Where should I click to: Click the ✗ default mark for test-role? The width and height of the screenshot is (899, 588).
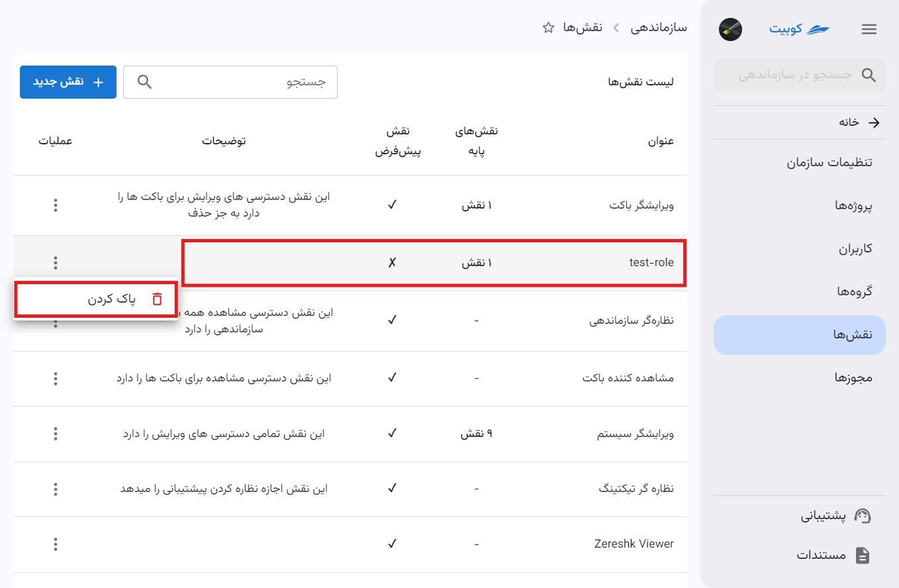[x=392, y=263]
